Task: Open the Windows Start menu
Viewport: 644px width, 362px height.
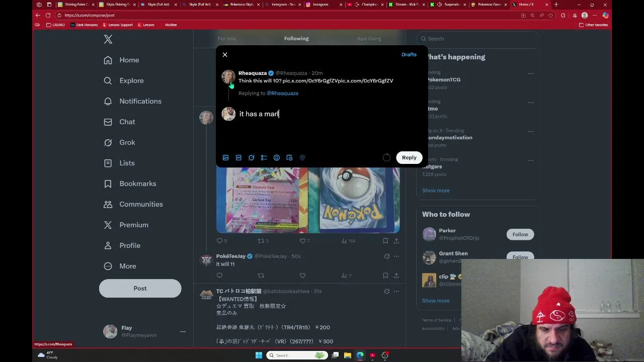Action: (x=259, y=355)
